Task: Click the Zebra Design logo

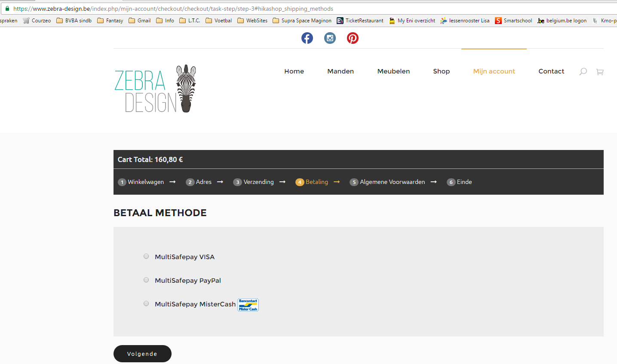Action: (155, 89)
